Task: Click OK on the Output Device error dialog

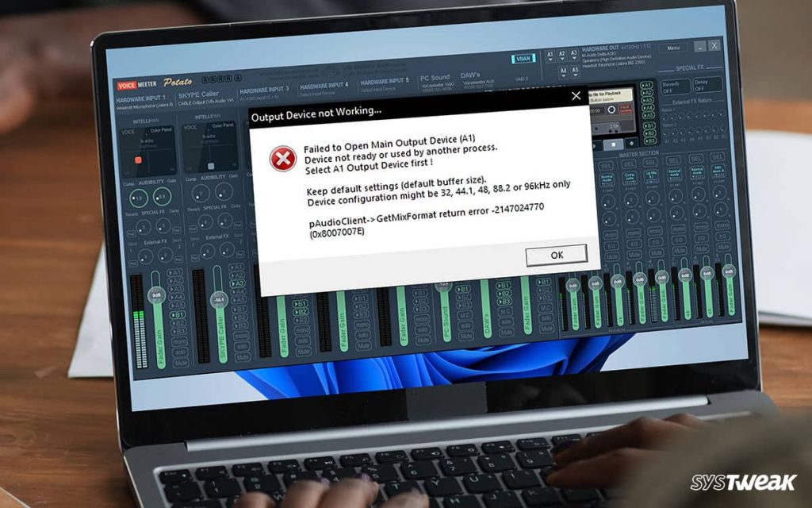Action: (x=557, y=255)
